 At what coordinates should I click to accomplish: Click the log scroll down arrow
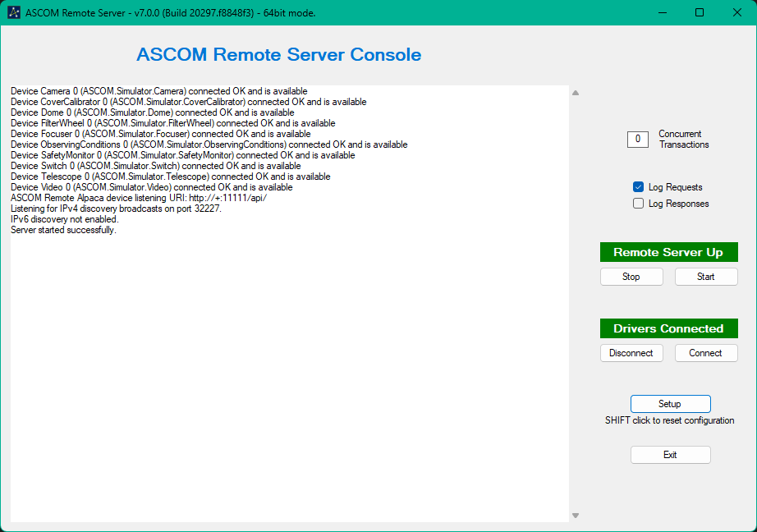(576, 515)
